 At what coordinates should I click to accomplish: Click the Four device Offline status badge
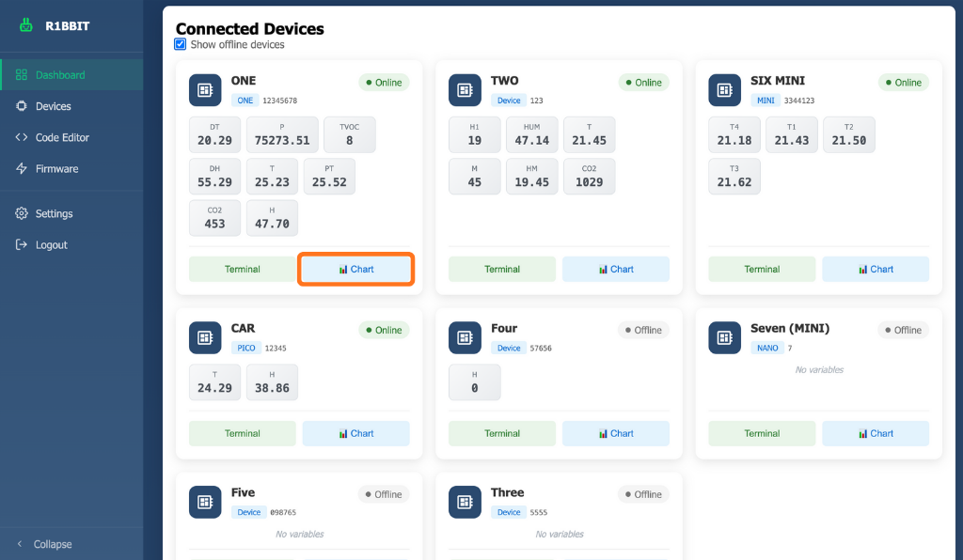pyautogui.click(x=643, y=330)
